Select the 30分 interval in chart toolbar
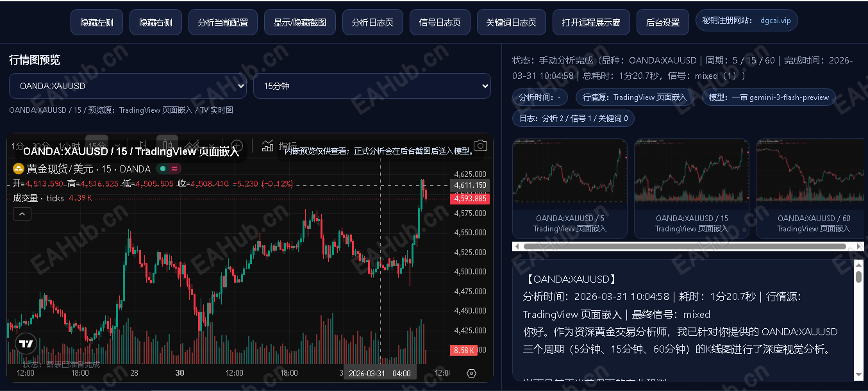The image size is (868, 391). (41, 146)
